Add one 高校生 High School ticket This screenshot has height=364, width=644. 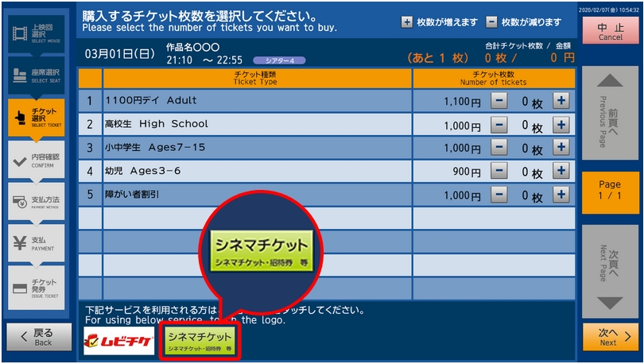(561, 124)
